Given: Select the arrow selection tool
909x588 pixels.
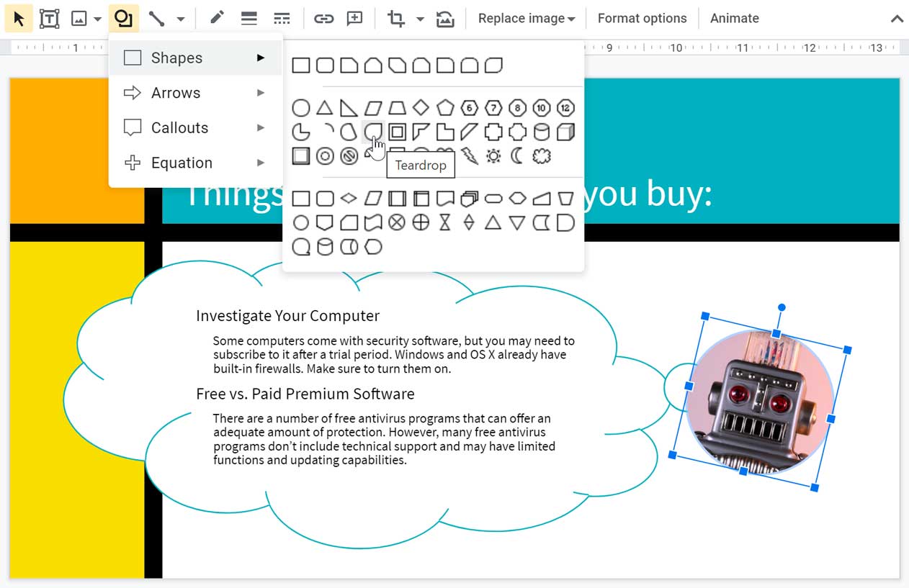Looking at the screenshot, I should pyautogui.click(x=19, y=18).
